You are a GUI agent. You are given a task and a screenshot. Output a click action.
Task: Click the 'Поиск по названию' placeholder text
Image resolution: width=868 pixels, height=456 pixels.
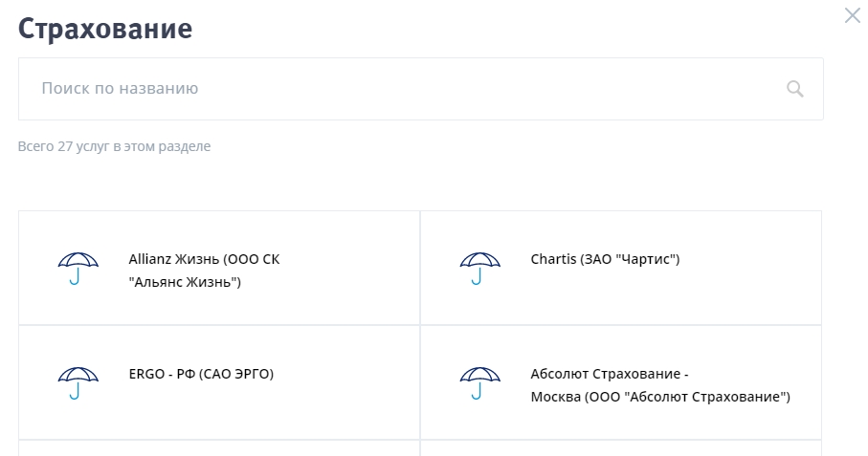(x=120, y=89)
